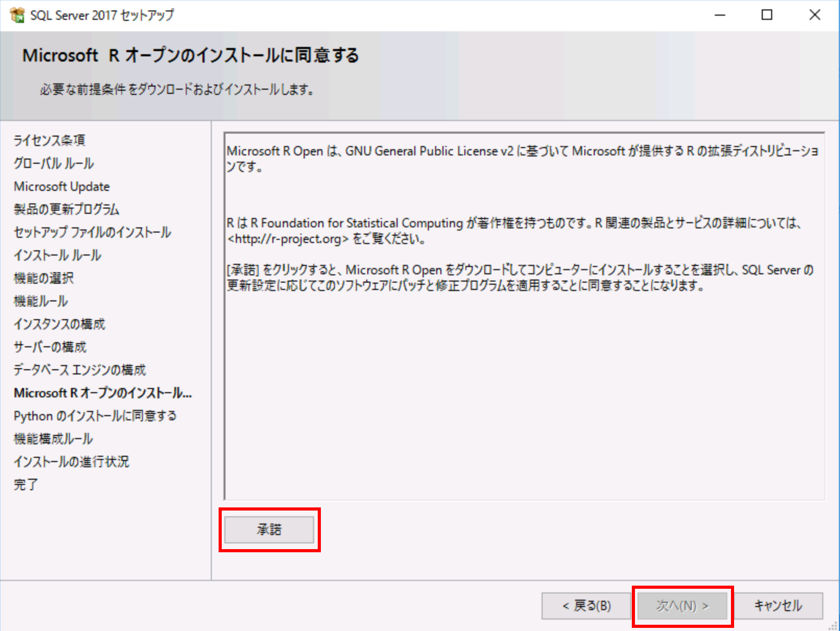Click the http://r-project.org URL text

pos(287,239)
